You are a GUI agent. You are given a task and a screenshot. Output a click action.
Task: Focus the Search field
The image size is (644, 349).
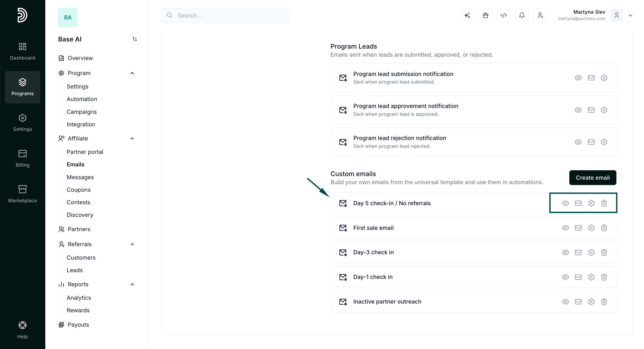point(226,15)
